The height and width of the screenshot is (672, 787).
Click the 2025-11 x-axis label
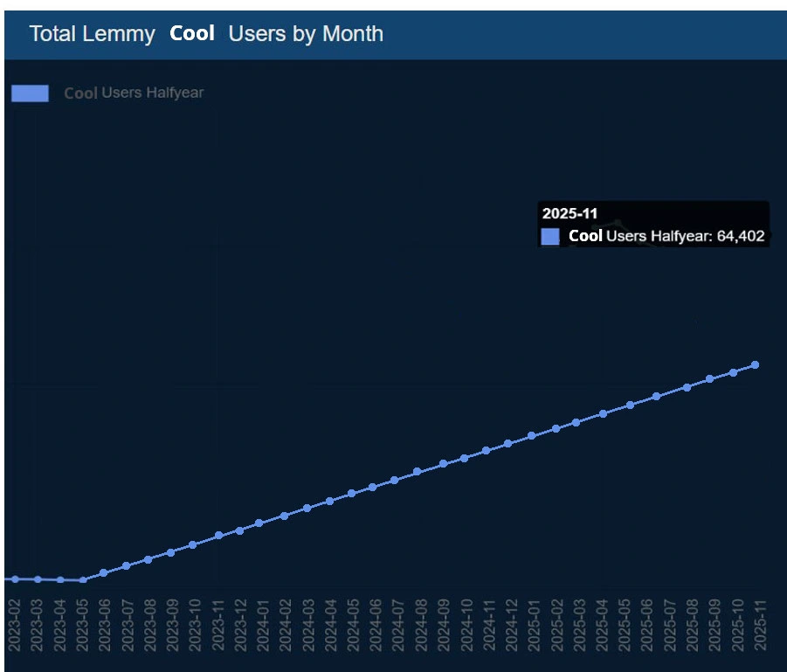tap(759, 626)
